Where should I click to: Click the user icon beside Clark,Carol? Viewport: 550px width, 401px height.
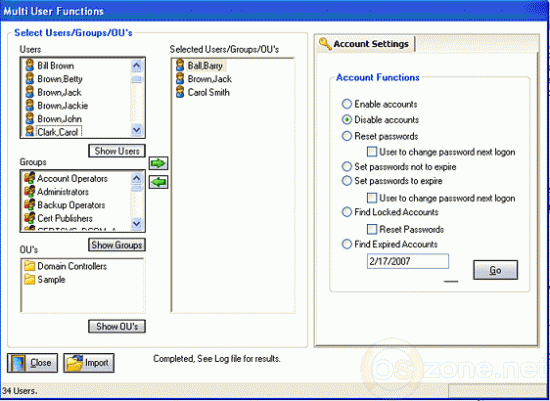[x=30, y=131]
